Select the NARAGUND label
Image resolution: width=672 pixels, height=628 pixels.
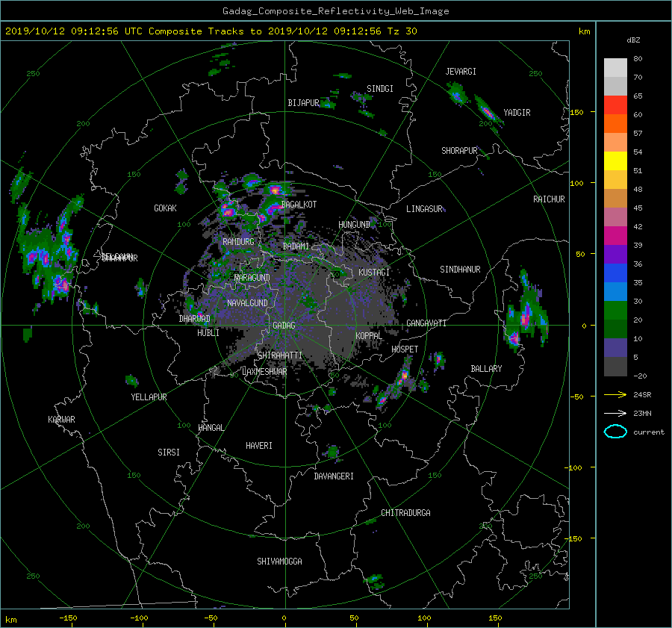(252, 278)
